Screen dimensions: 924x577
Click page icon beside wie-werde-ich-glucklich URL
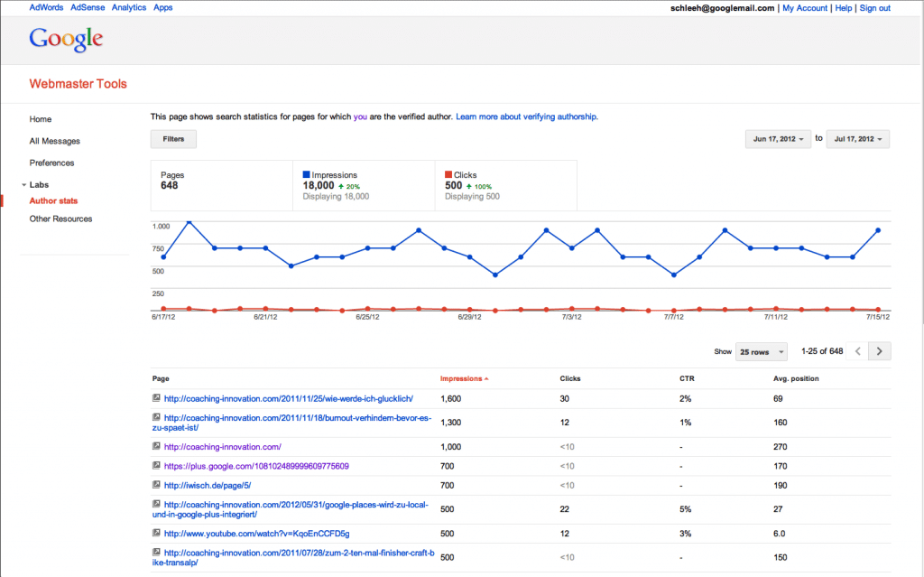coord(156,397)
